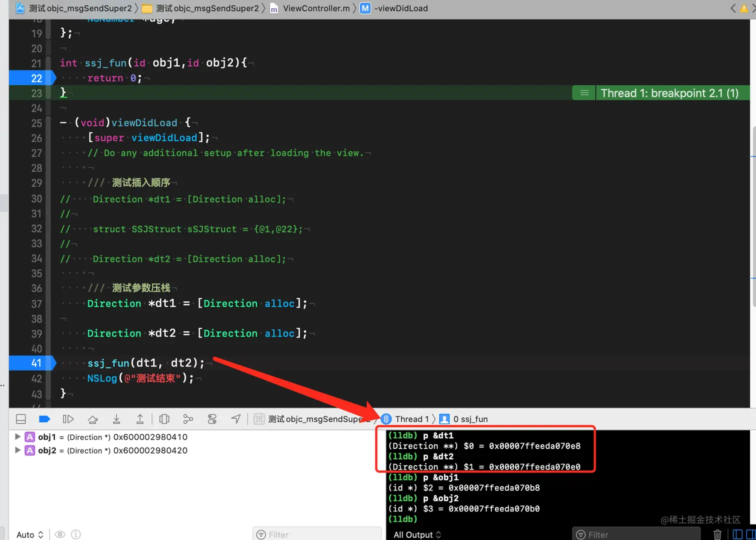The height and width of the screenshot is (540, 756).
Task: Toggle breakpoint on line 41
Action: [33, 363]
